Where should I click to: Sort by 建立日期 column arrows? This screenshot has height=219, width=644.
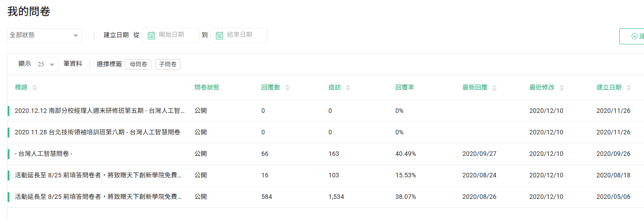pyautogui.click(x=629, y=88)
